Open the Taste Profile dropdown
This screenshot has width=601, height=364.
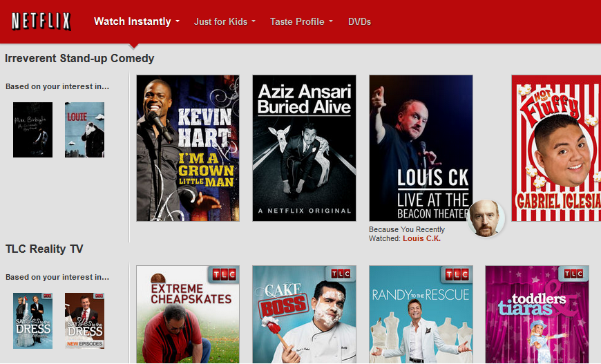pos(301,21)
